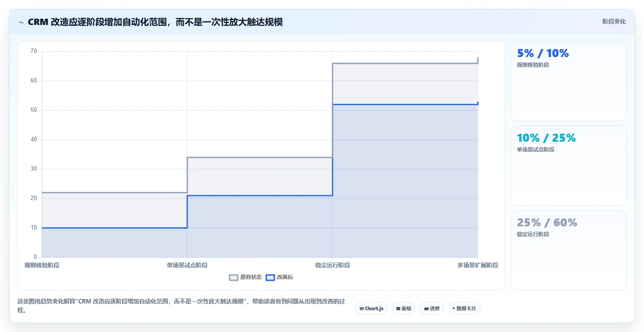Click the y-axis value 0
644x332 pixels.
point(35,257)
